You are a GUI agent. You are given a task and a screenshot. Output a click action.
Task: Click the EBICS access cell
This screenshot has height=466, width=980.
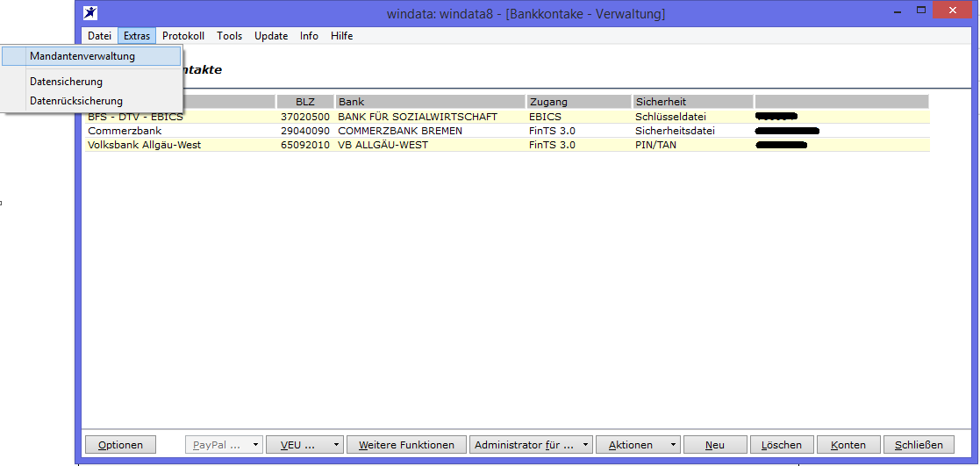click(545, 117)
